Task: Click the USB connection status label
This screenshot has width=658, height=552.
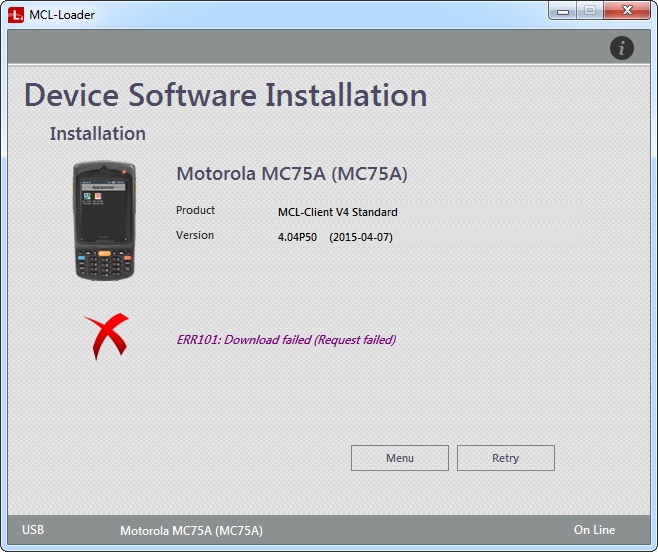Action: coord(32,530)
